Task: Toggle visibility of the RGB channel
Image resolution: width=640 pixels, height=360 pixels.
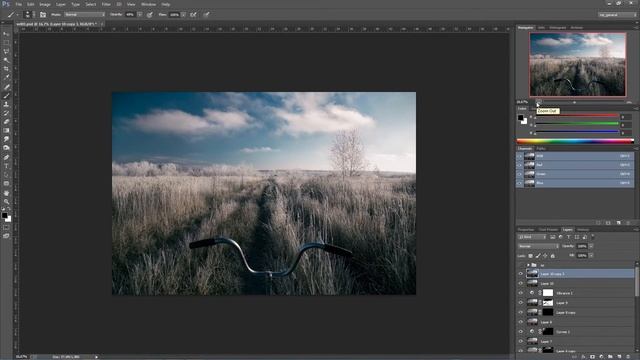Action: tap(520, 156)
